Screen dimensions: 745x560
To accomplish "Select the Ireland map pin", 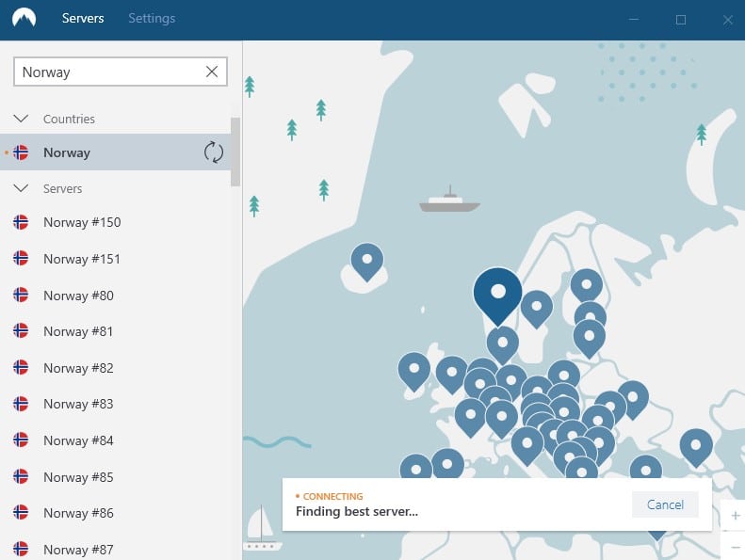I will click(413, 371).
